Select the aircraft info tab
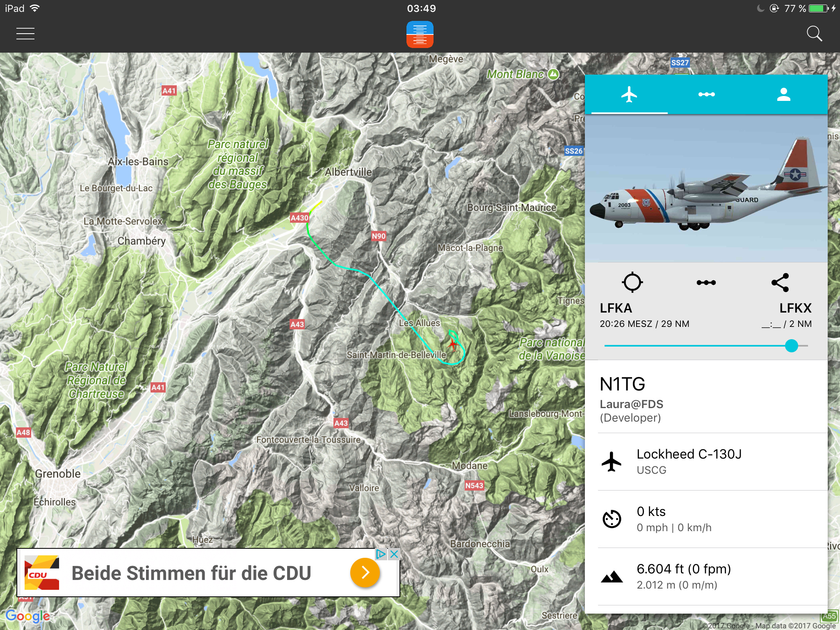Screen dimensions: 840x630 (x=629, y=95)
